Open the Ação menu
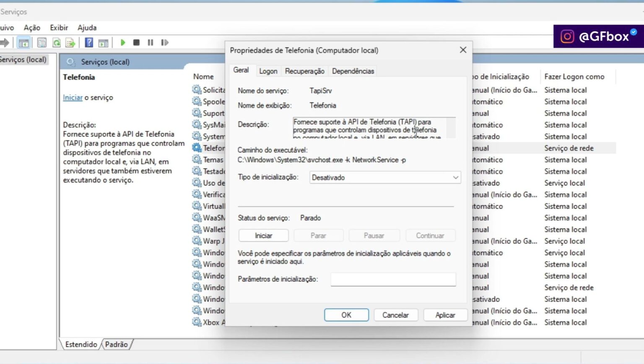This screenshot has height=364, width=644. coord(32,28)
